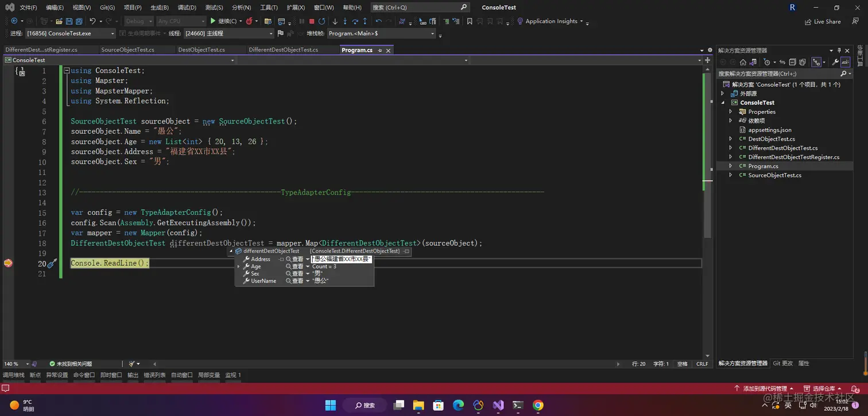
Task: Click the notifications bell in status bar
Action: pos(855,389)
